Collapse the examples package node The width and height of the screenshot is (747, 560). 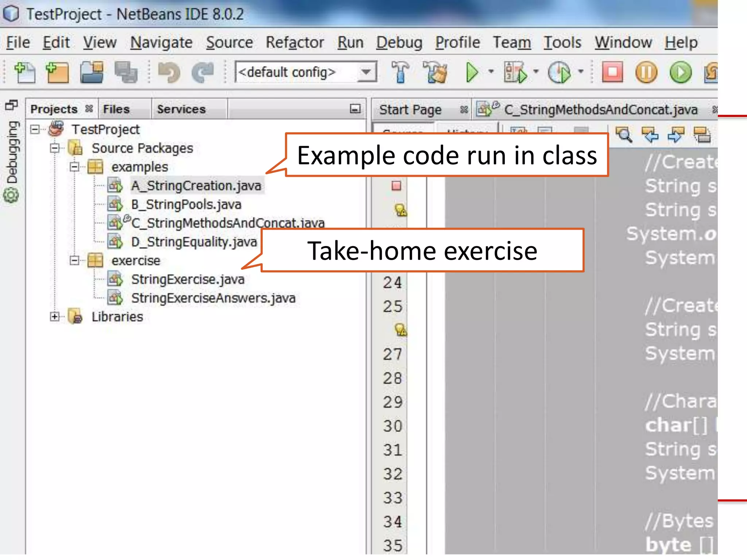tap(74, 167)
